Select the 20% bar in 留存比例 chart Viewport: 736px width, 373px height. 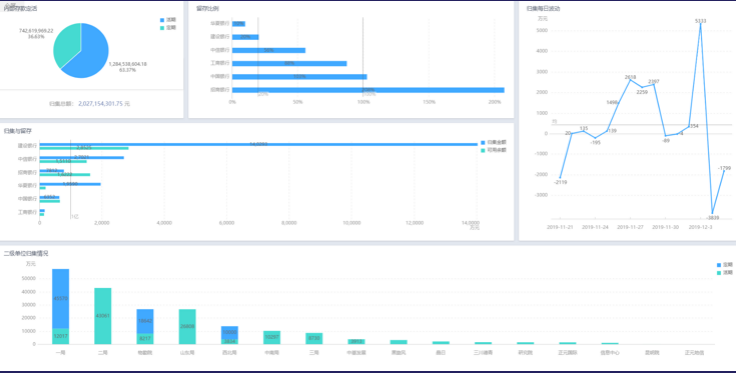click(245, 37)
